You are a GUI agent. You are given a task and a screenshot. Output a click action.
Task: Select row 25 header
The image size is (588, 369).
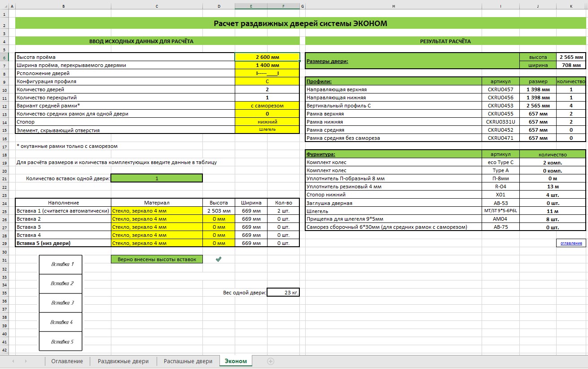[x=4, y=211]
